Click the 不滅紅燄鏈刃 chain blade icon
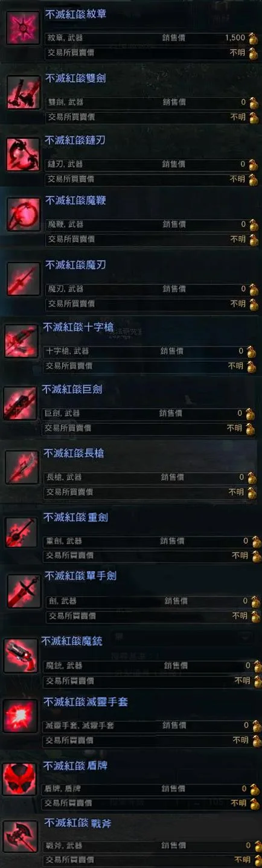This screenshot has height=868, width=262. [23, 155]
